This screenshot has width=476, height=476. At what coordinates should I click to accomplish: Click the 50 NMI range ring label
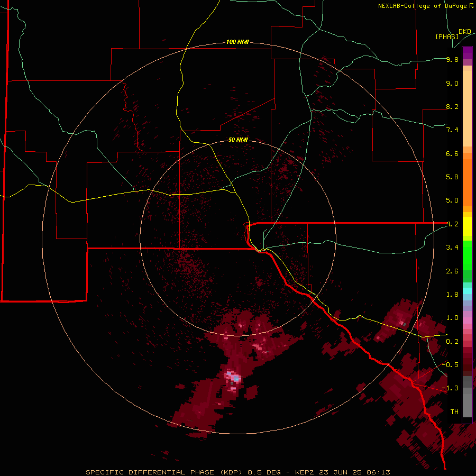pos(238,140)
